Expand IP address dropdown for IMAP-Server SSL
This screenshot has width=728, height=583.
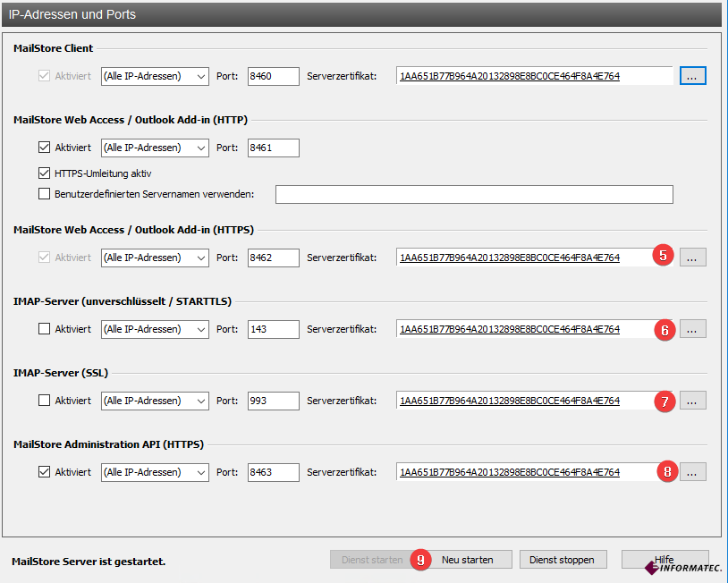click(155, 401)
